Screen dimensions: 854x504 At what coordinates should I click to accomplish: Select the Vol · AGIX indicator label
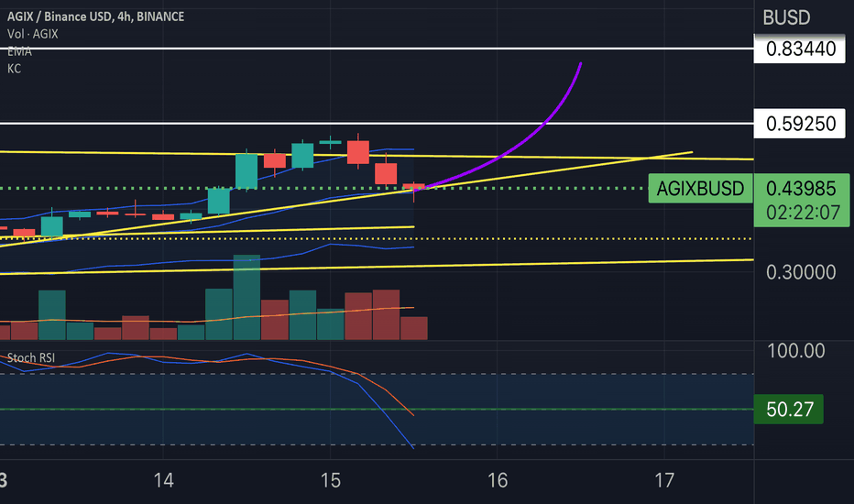tap(33, 34)
